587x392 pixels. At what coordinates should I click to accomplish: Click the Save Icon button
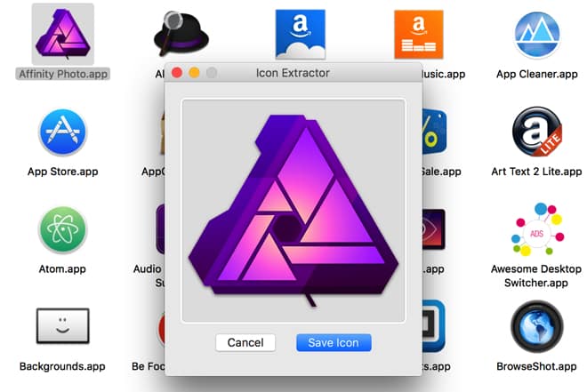click(334, 342)
